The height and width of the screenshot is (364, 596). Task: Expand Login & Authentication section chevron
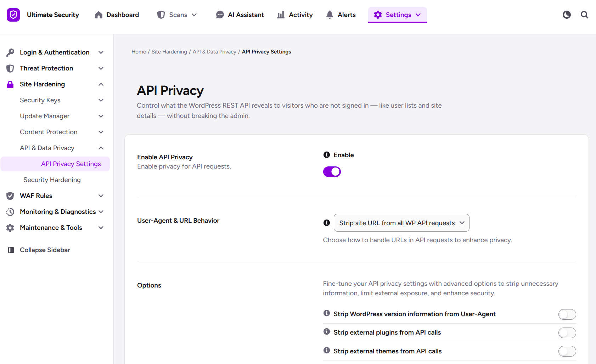tap(101, 52)
